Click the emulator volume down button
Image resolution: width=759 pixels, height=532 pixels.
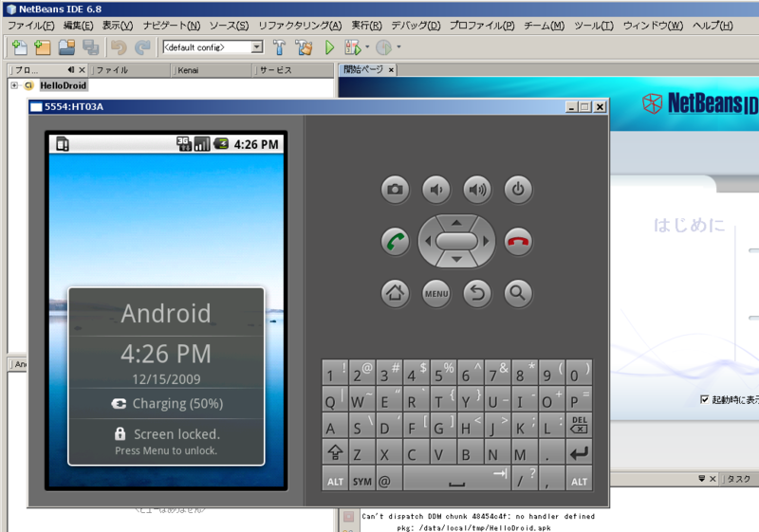[436, 189]
